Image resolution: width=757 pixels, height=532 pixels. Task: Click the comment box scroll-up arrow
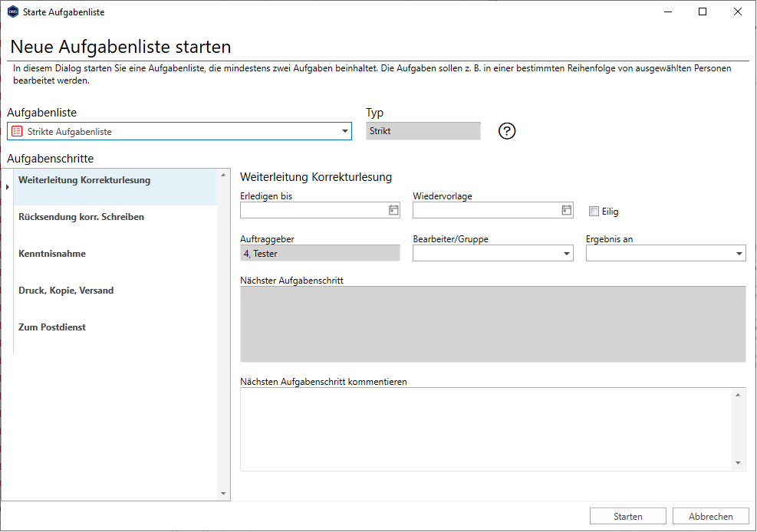pos(738,395)
